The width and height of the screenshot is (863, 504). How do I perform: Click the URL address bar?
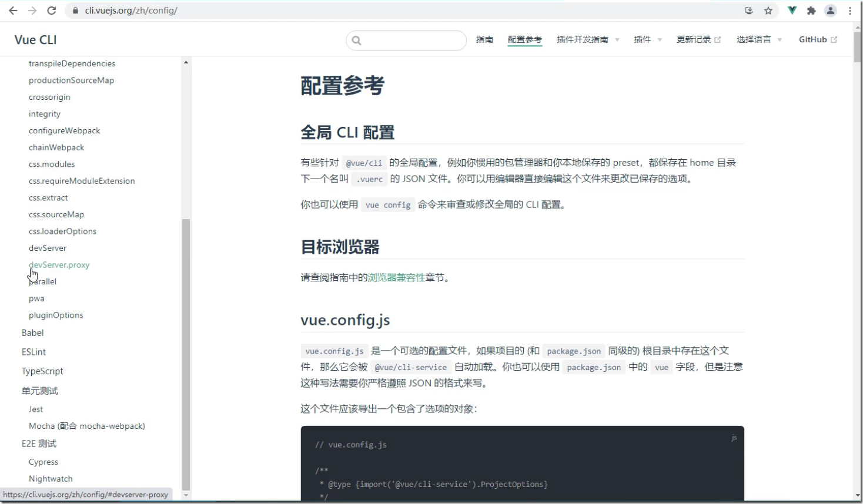click(406, 11)
